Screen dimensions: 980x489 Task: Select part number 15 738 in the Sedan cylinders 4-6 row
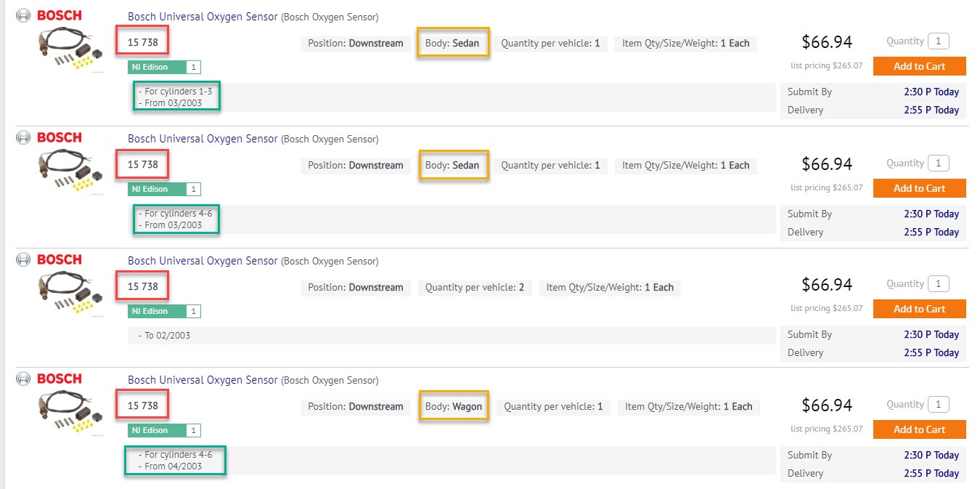(143, 164)
